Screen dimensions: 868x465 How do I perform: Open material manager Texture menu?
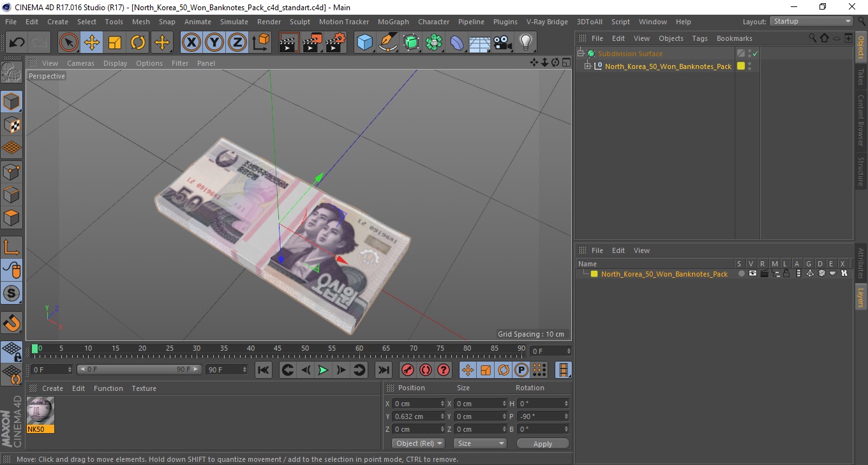click(x=144, y=388)
